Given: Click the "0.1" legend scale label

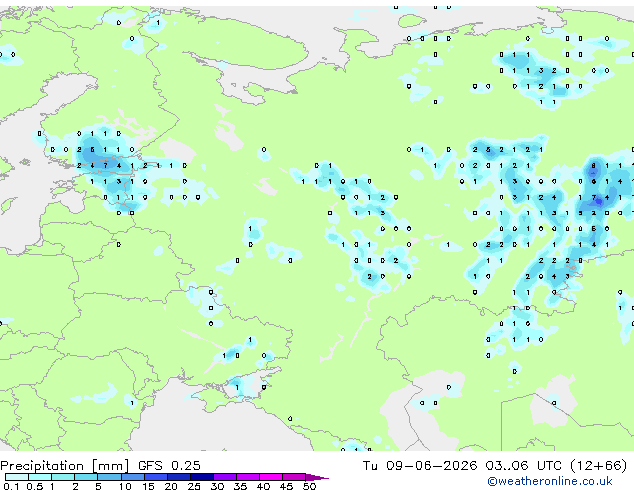Looking at the screenshot, I should pos(11,486).
